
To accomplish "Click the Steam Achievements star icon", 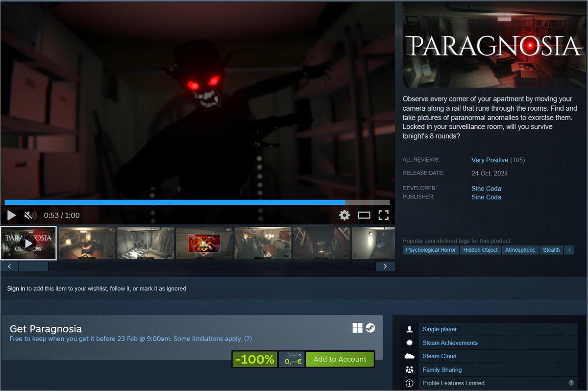I will click(x=410, y=343).
